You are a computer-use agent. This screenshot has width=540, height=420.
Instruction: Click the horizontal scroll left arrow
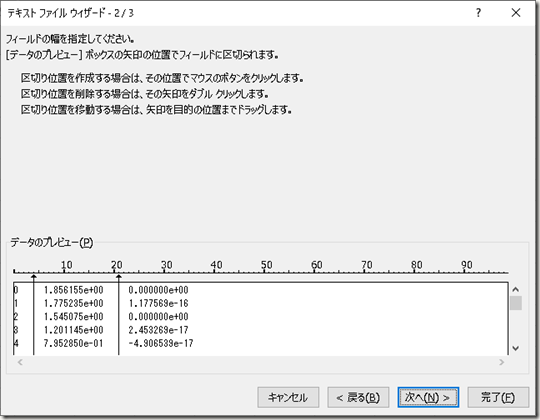[20, 362]
